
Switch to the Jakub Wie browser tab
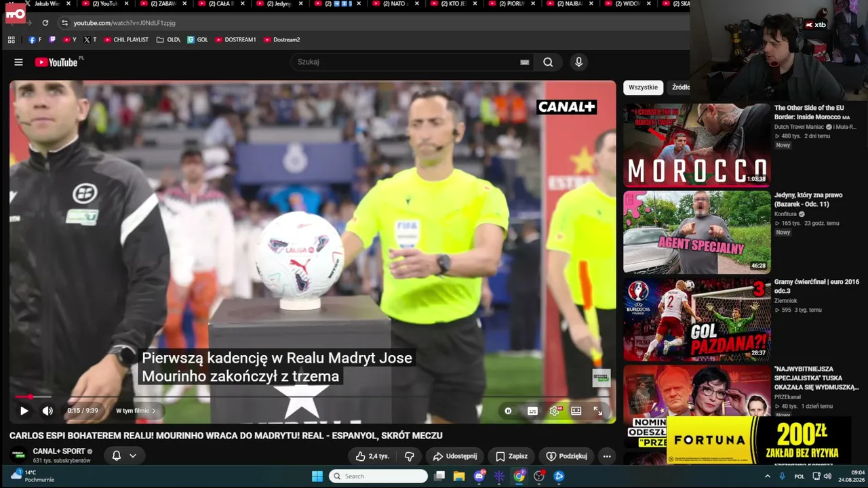47,4
